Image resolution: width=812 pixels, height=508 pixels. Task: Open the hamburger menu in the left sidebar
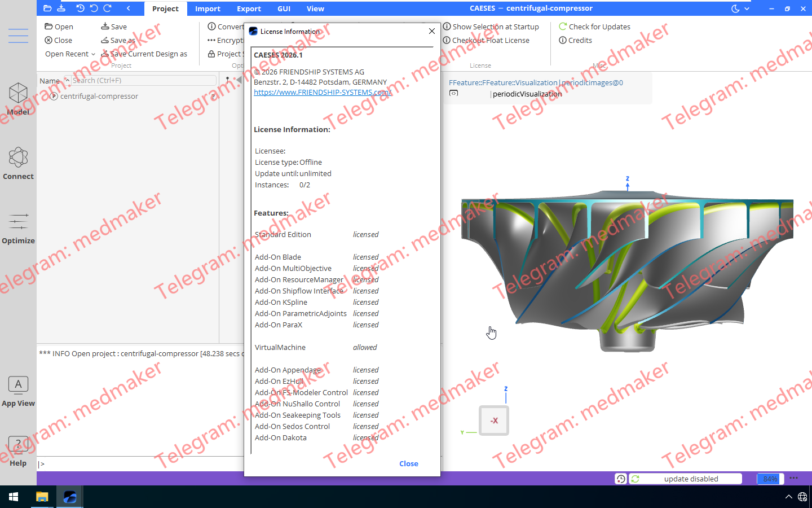pyautogui.click(x=18, y=36)
